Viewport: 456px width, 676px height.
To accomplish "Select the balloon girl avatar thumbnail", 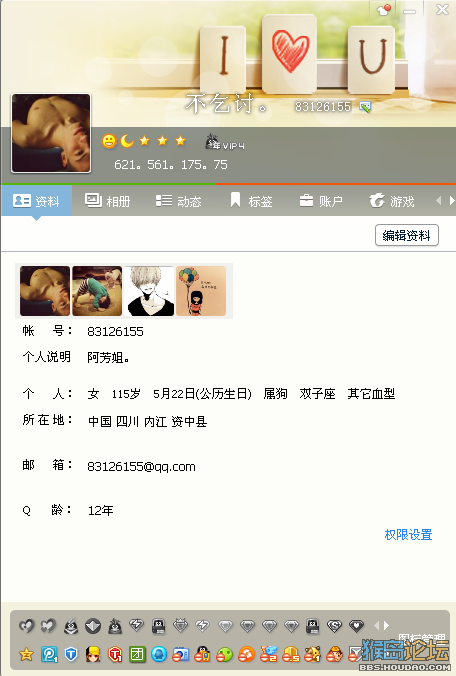I will click(x=201, y=291).
